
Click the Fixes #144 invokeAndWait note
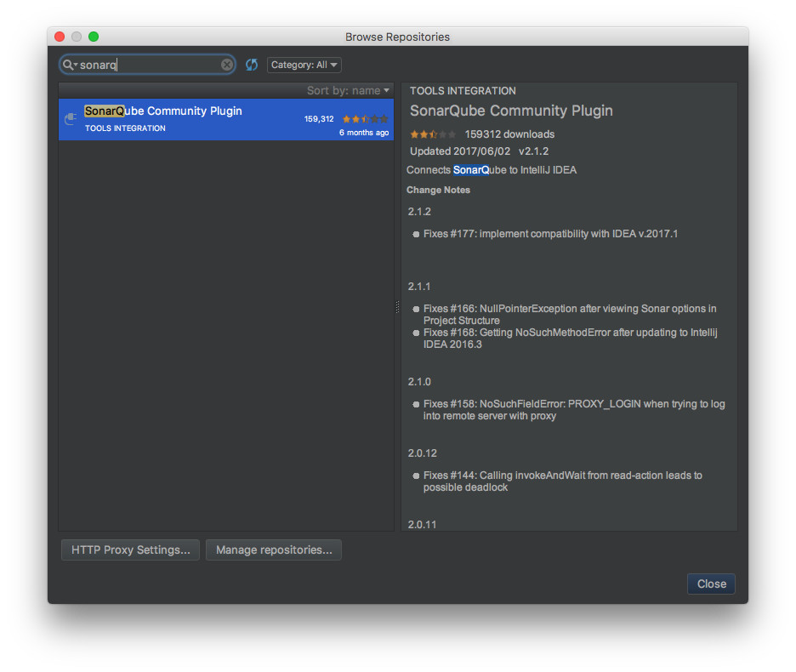(562, 481)
